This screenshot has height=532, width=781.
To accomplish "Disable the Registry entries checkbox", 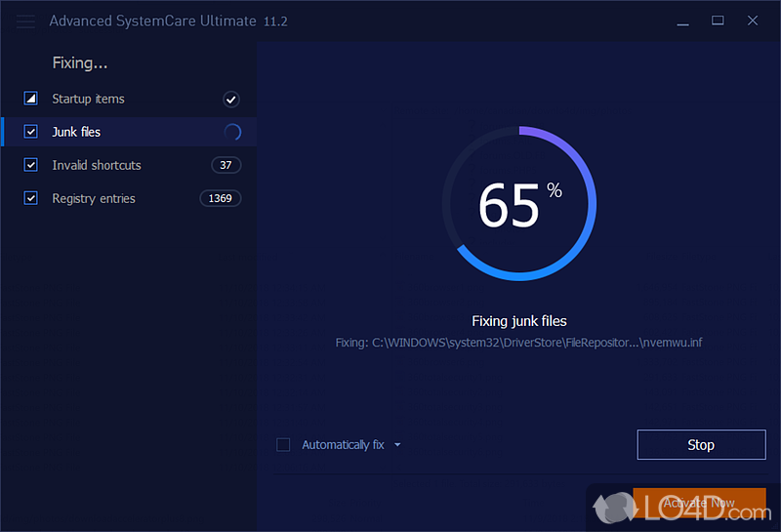I will pyautogui.click(x=31, y=199).
